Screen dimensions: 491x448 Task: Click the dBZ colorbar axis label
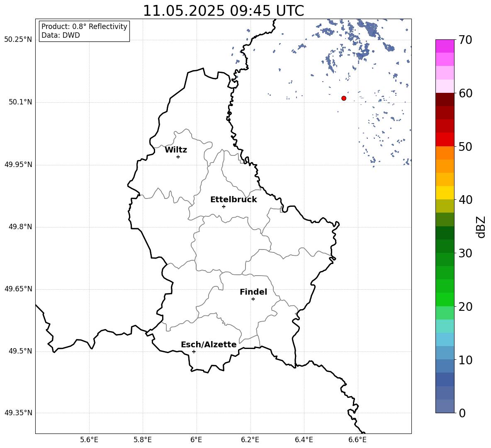click(x=481, y=227)
